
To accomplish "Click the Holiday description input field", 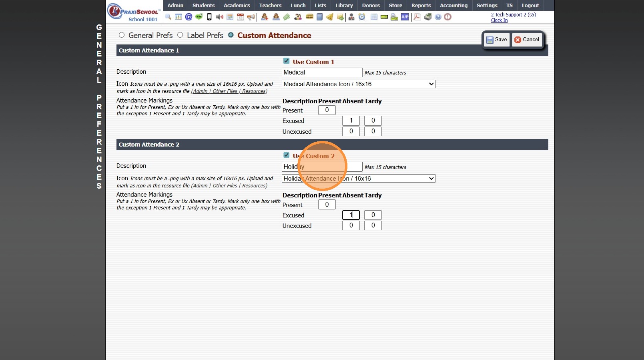I will (x=322, y=167).
